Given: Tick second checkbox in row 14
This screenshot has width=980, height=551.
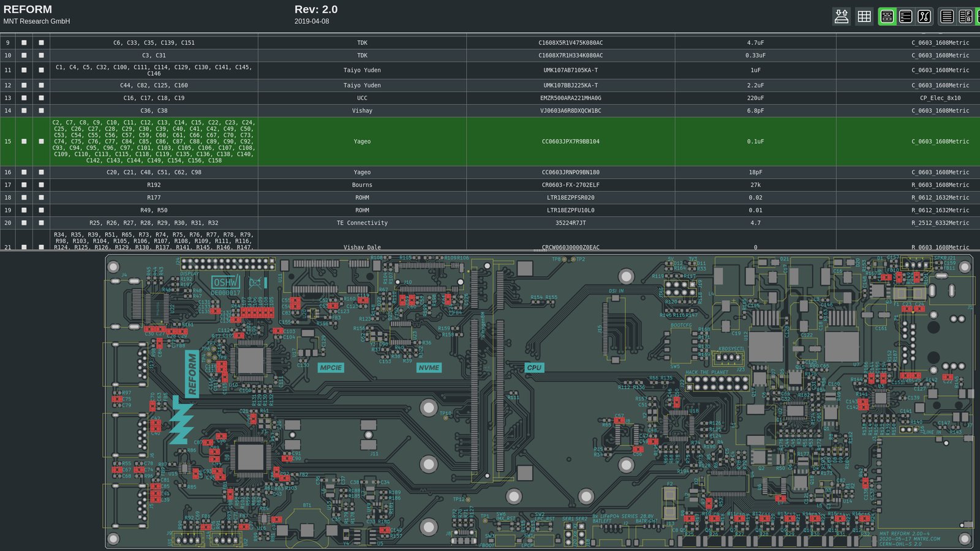Looking at the screenshot, I should [x=41, y=111].
